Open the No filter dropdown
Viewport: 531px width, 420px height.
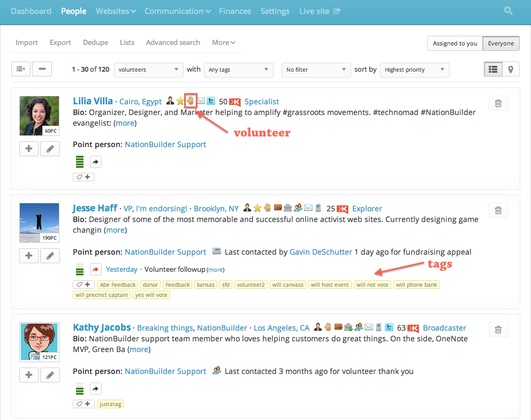click(316, 70)
